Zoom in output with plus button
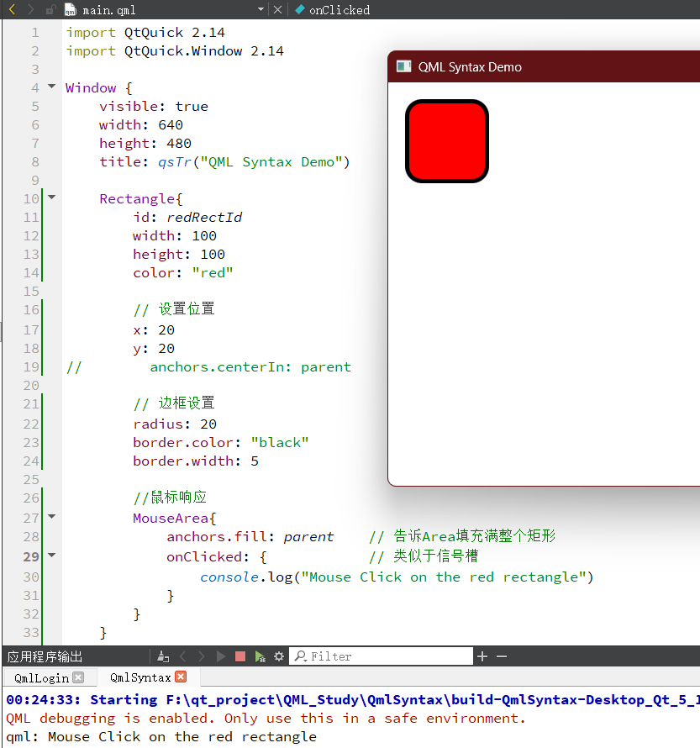This screenshot has width=700, height=748. (482, 656)
